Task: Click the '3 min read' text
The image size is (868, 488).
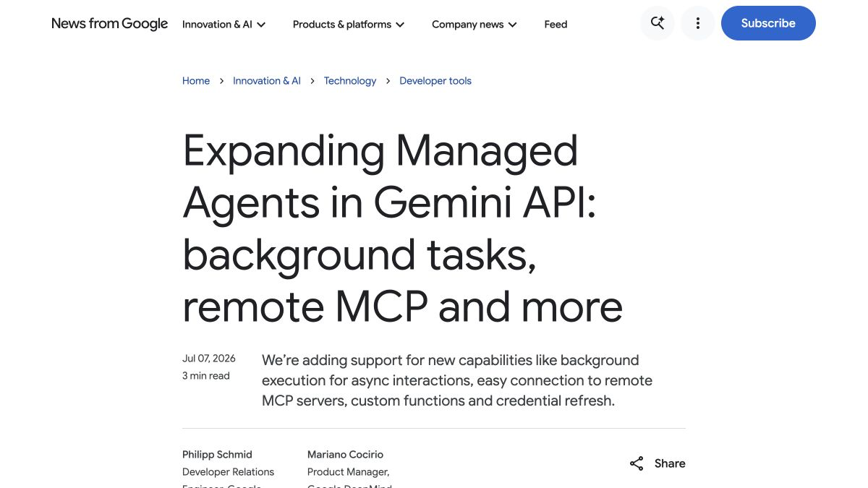Action: click(x=206, y=376)
